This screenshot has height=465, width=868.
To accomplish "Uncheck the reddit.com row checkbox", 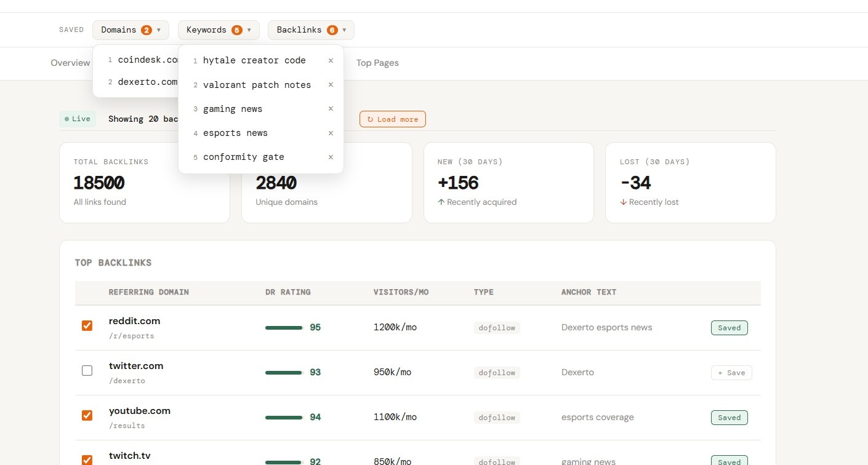I will [87, 325].
